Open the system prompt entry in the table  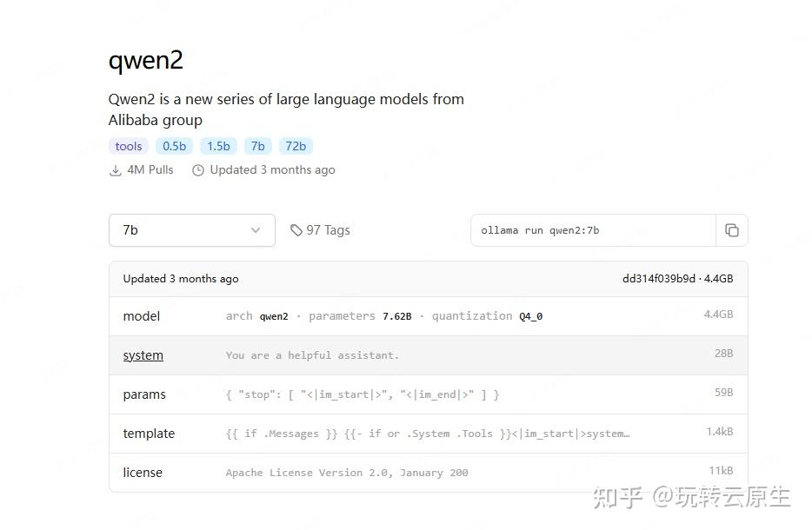[x=143, y=355]
